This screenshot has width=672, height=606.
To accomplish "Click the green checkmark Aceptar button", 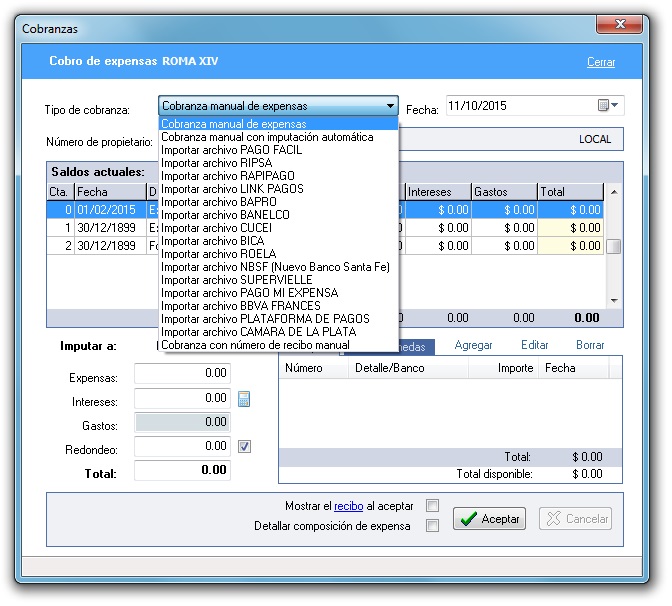I will coord(490,519).
